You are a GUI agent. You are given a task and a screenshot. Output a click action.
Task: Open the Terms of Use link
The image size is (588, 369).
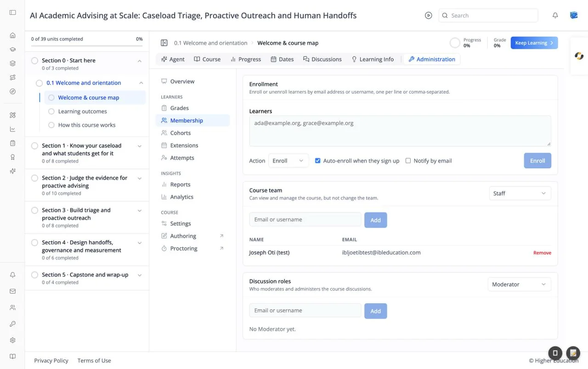94,361
